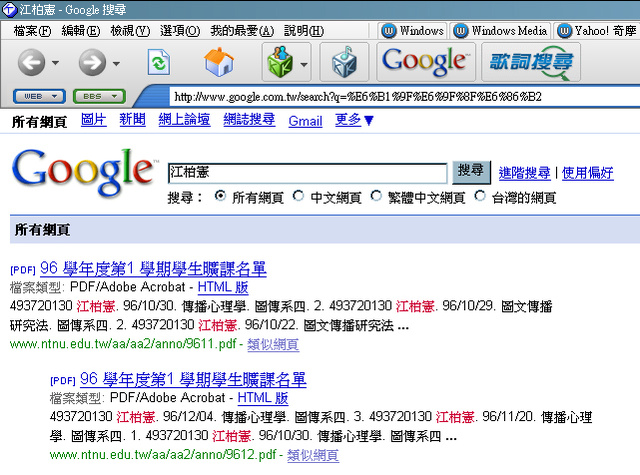The height and width of the screenshot is (475, 640).
Task: Click the title bar application icon
Action: point(9,9)
